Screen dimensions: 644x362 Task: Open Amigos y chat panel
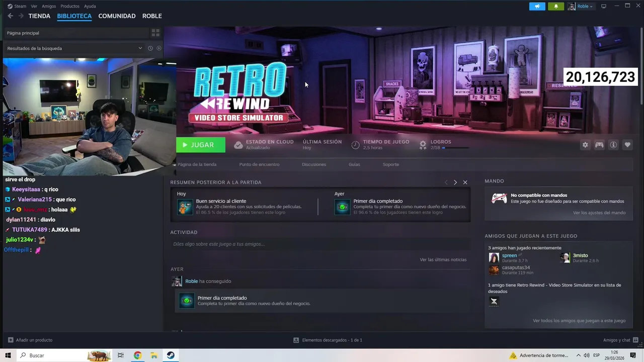click(x=621, y=340)
